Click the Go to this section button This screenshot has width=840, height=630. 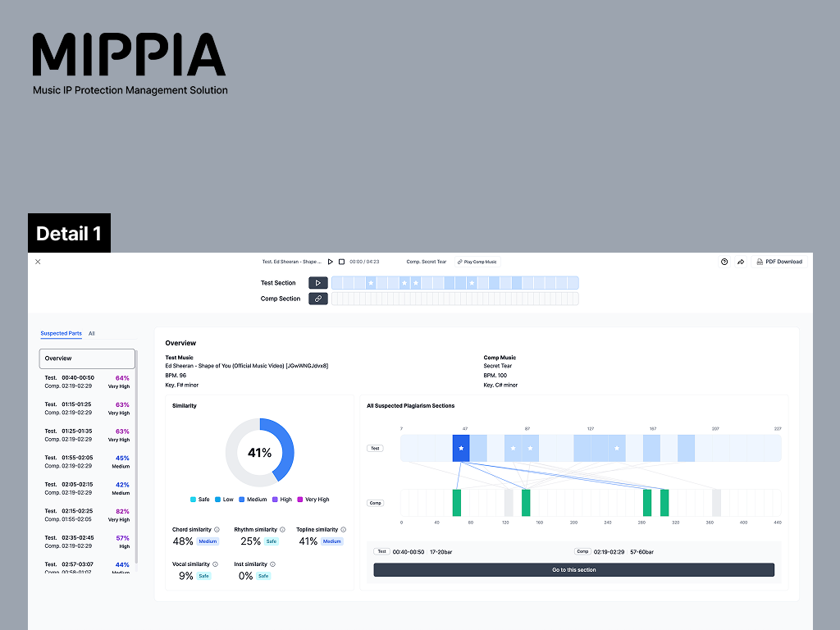click(573, 570)
